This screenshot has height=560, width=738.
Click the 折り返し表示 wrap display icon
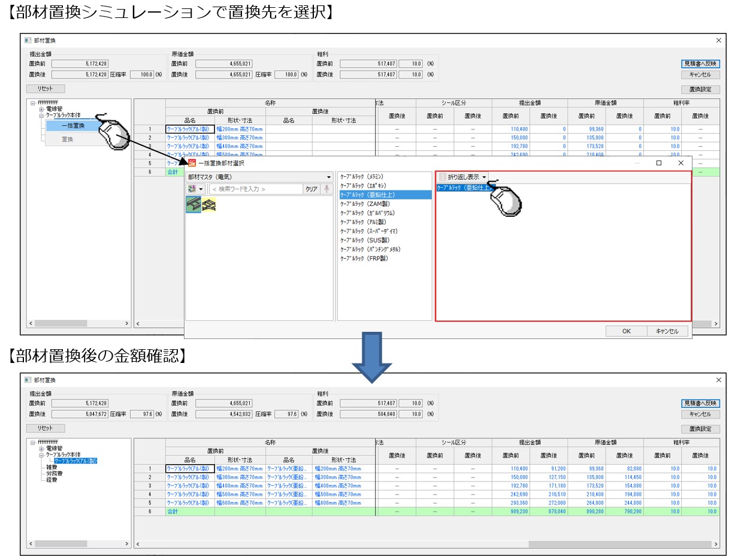[443, 177]
